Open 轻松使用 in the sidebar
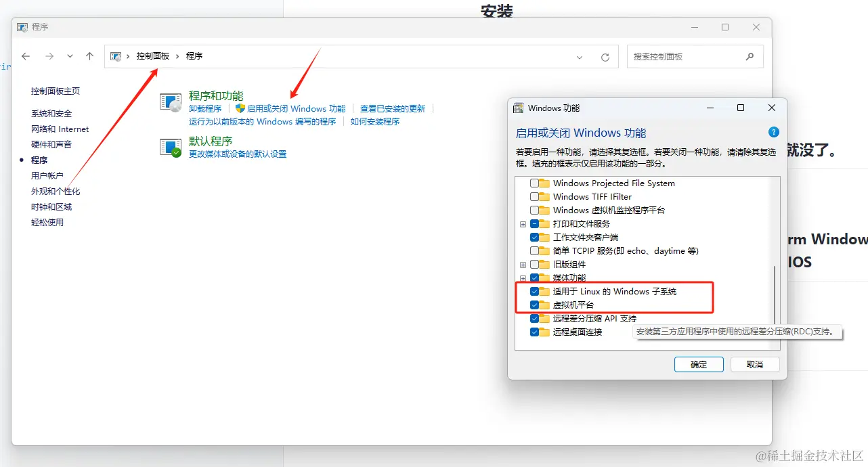 coord(47,223)
